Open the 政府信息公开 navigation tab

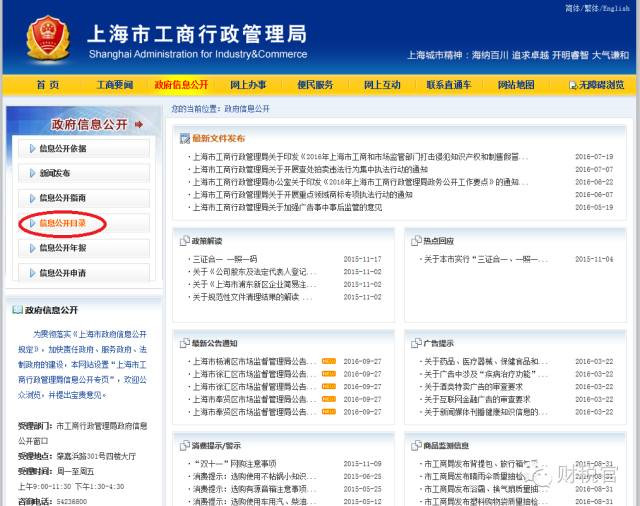point(181,85)
